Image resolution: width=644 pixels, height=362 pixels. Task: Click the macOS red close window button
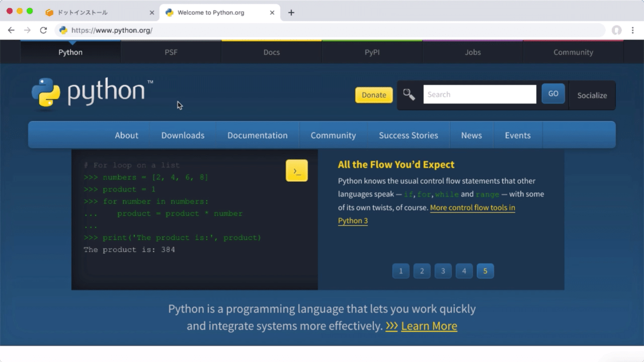coord(10,11)
